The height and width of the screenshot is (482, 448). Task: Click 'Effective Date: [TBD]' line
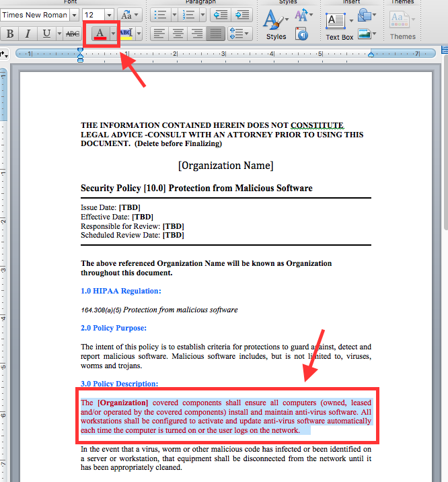coord(117,217)
